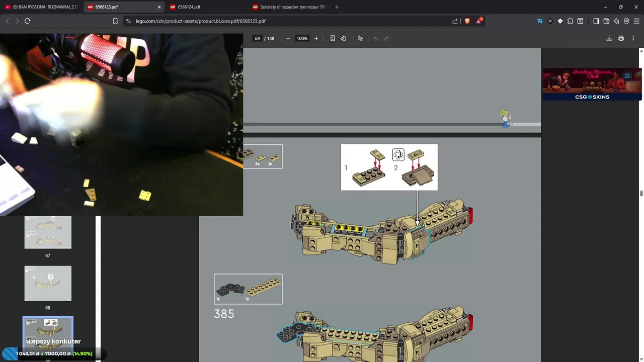Click the PDF vertical scrollbar thumb
The image size is (644, 362).
click(641, 194)
